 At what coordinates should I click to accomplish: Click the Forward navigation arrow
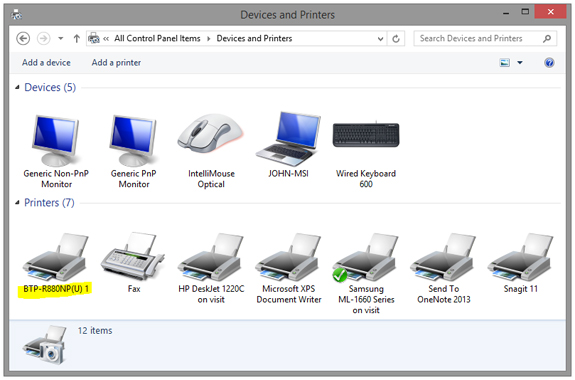click(44, 39)
